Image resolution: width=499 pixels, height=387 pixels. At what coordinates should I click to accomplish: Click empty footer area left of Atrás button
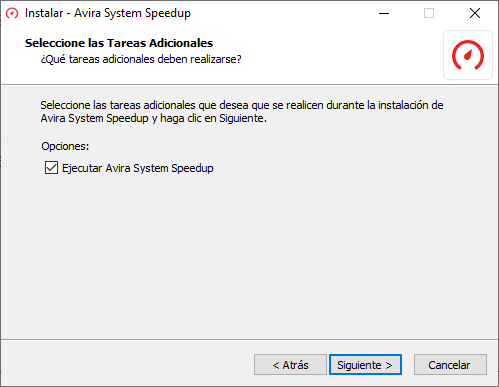[127, 365]
